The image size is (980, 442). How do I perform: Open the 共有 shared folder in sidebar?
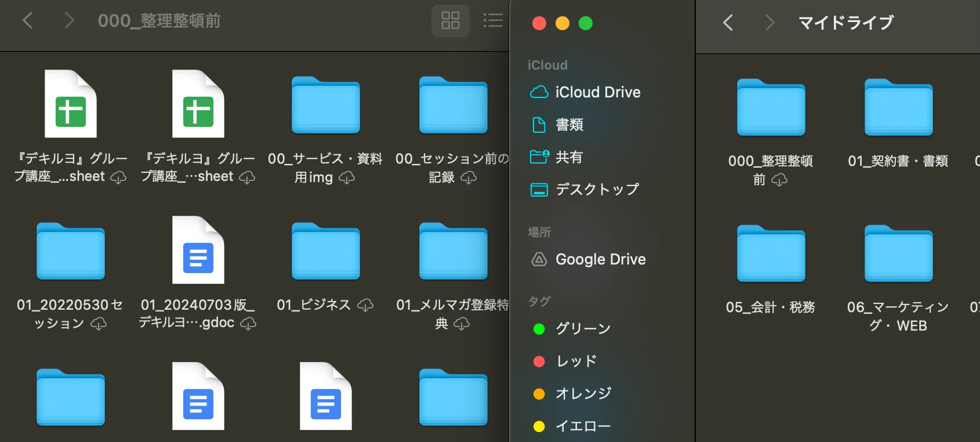coord(557,157)
